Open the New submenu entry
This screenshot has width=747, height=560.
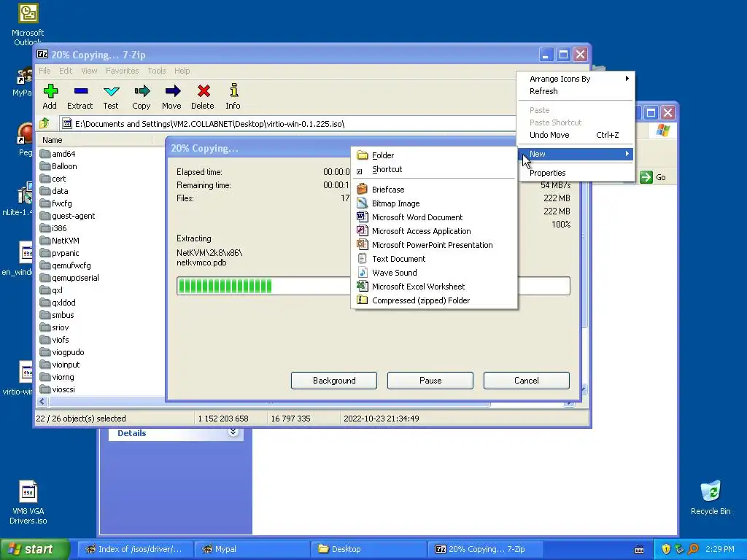576,154
